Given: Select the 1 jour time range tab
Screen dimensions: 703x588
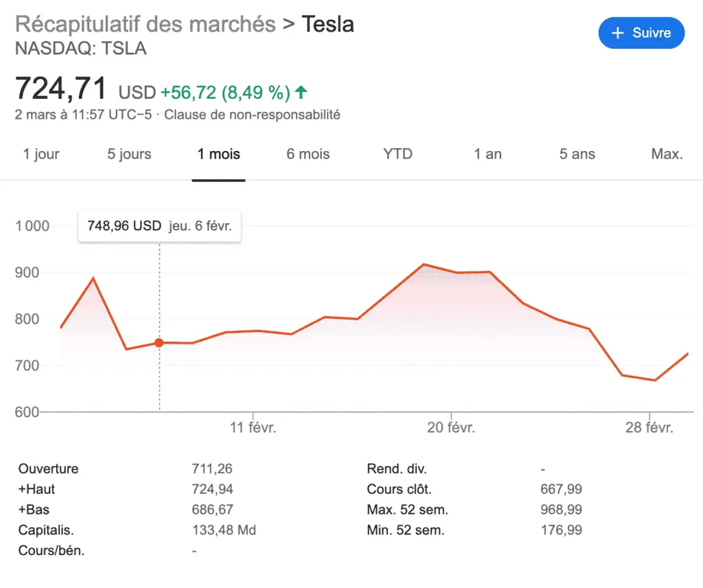Looking at the screenshot, I should pos(41,154).
